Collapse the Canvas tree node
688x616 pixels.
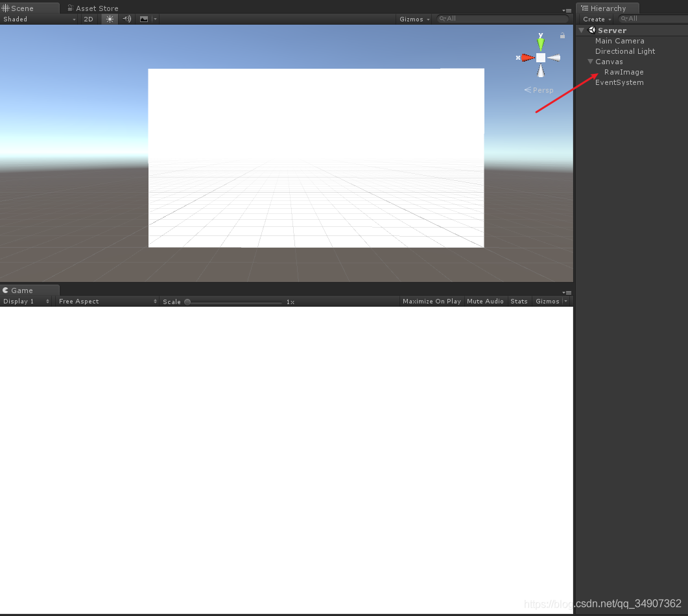[x=590, y=62]
